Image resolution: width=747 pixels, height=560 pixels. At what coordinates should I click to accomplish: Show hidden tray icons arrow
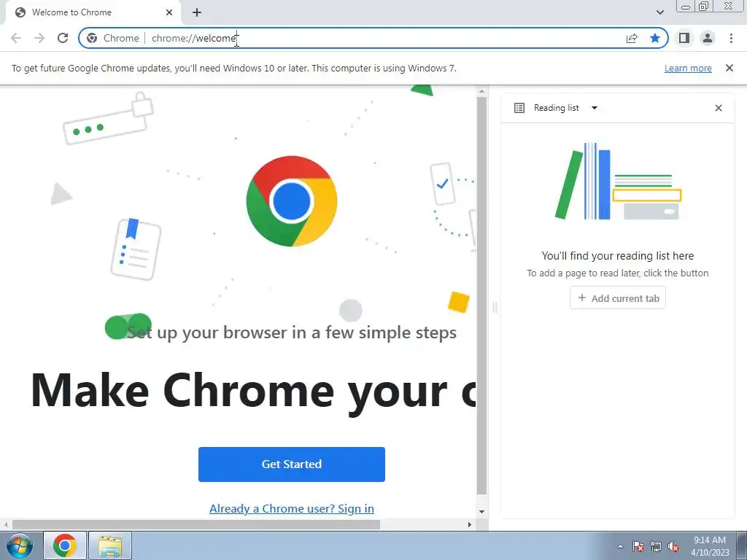(x=620, y=546)
